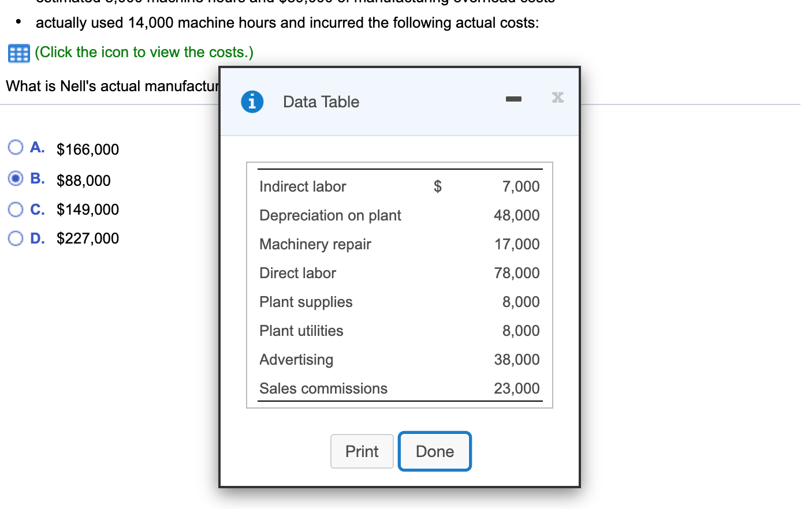Click the 78,000 direct labor value
The height and width of the screenshot is (509, 812).
coord(517,273)
